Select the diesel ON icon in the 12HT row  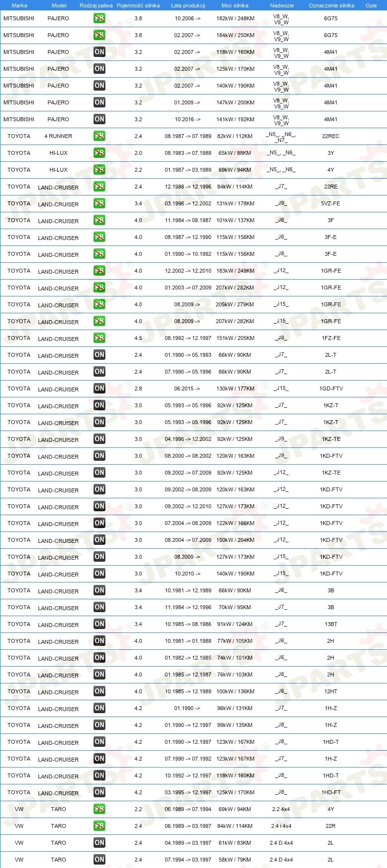99,691
